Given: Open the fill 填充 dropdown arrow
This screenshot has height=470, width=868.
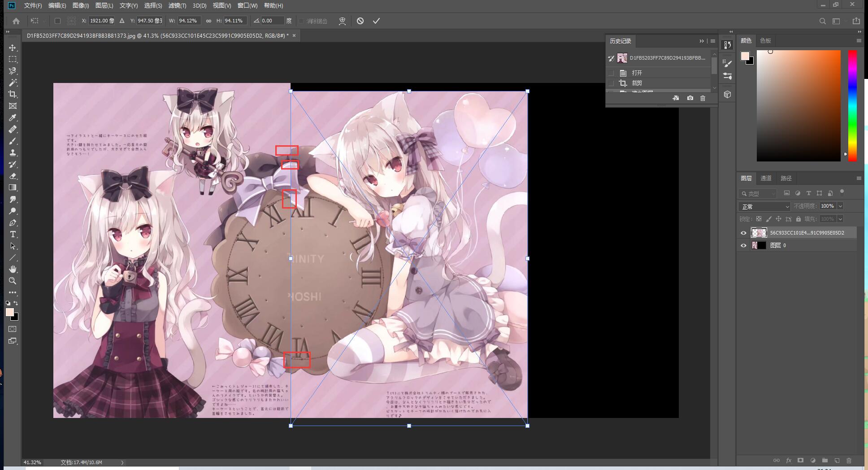Looking at the screenshot, I should click(x=840, y=219).
